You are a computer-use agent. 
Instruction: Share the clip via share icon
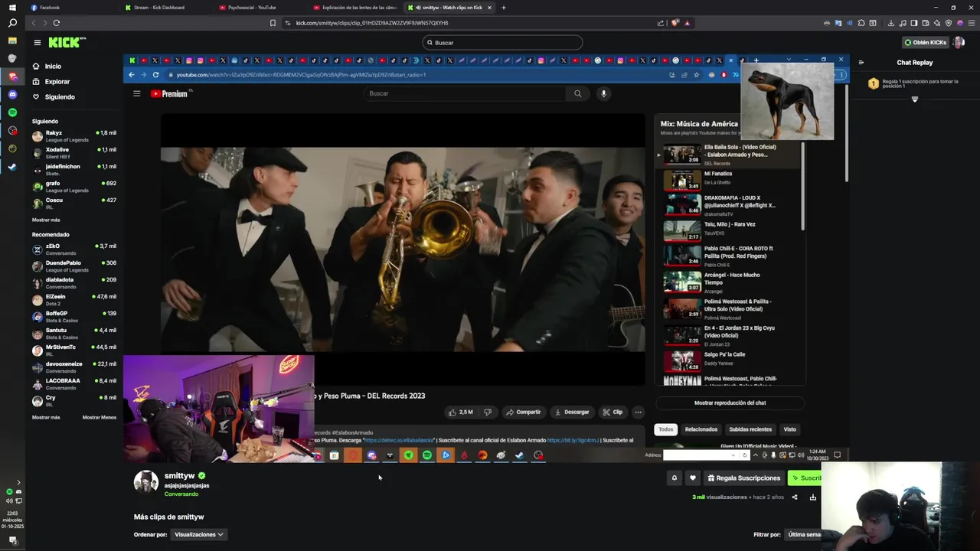[795, 497]
